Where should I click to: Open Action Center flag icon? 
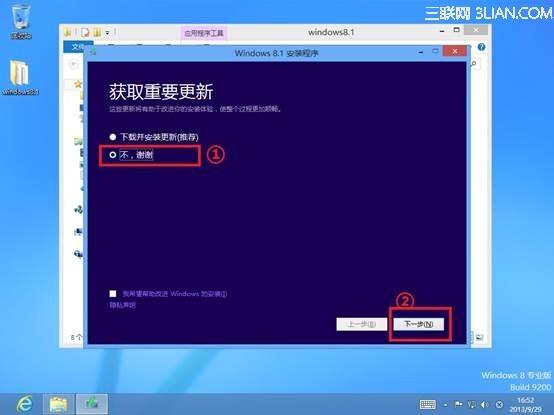[459, 404]
